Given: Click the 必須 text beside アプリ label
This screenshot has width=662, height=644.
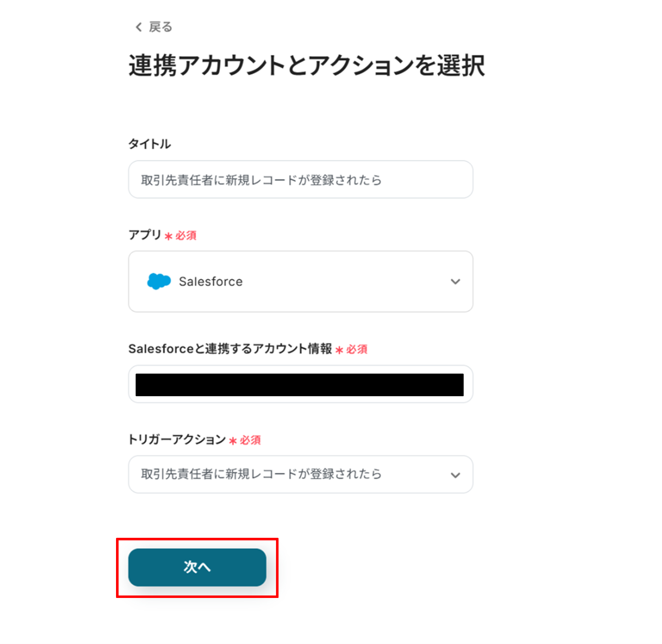Looking at the screenshot, I should pos(186,235).
